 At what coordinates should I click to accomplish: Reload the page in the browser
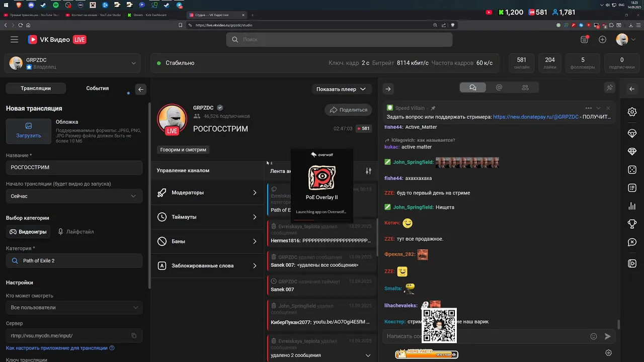[21, 25]
